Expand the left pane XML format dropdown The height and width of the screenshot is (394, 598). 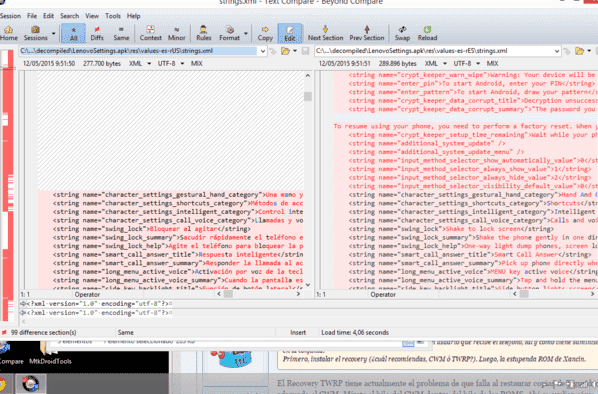[149, 64]
